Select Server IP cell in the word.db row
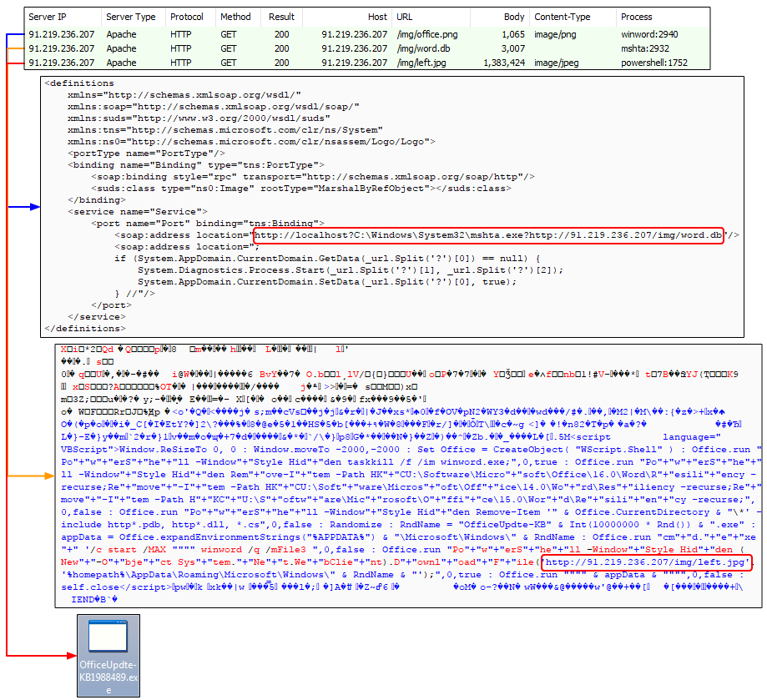Image resolution: width=767 pixels, height=700 pixels. [x=62, y=48]
